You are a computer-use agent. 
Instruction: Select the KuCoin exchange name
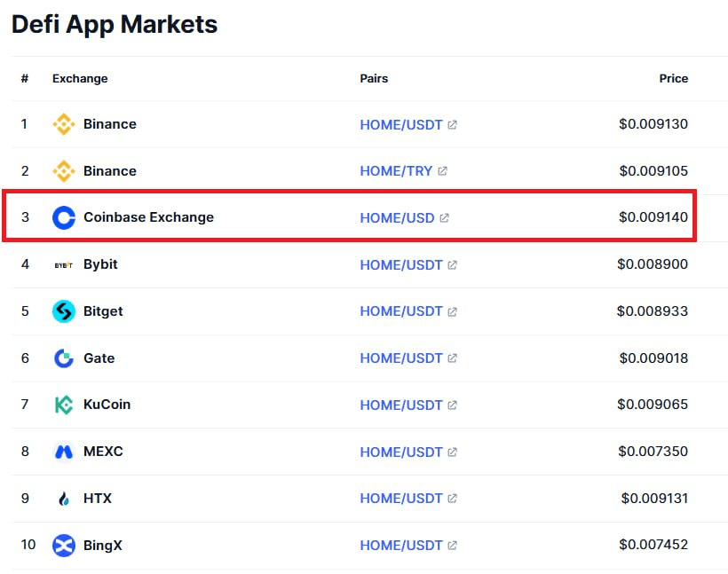107,405
